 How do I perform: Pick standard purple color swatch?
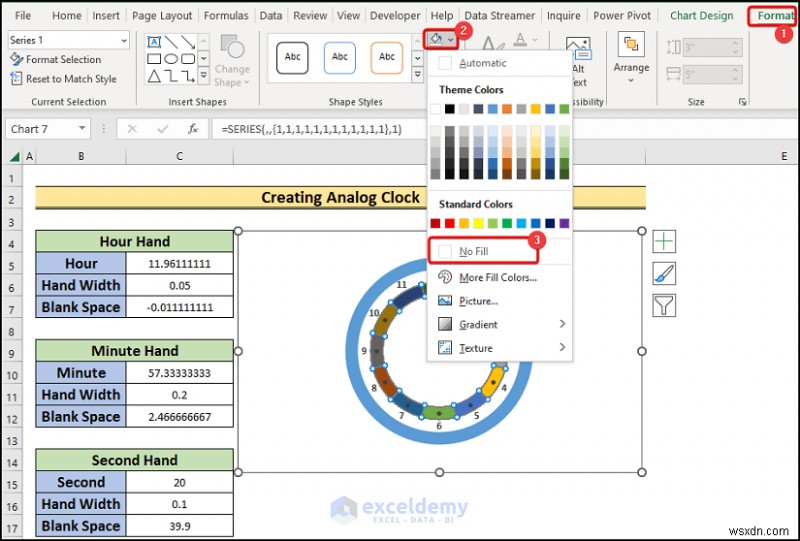pyautogui.click(x=564, y=223)
